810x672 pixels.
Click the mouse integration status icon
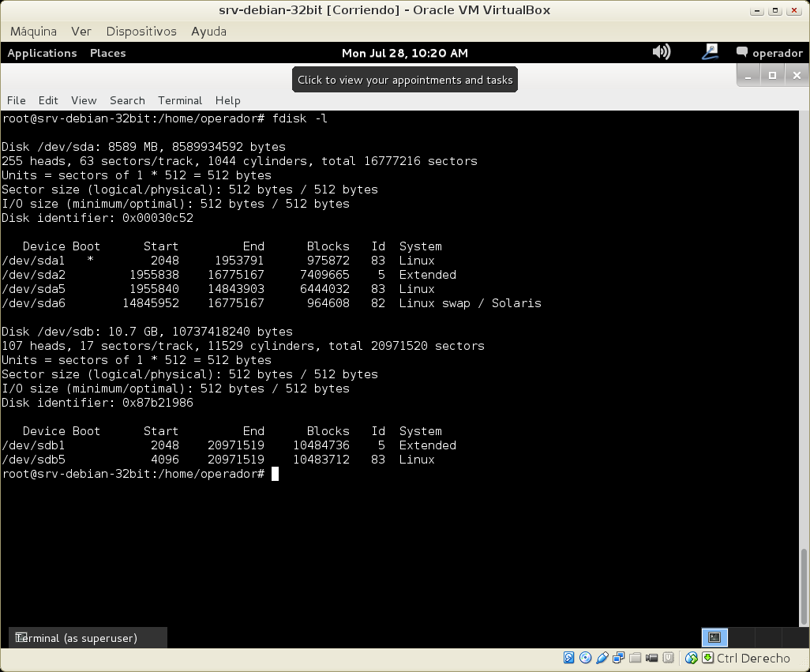coord(692,658)
